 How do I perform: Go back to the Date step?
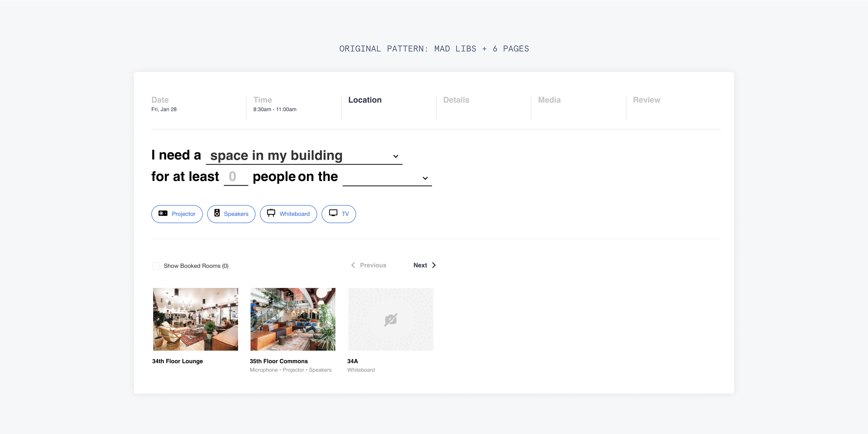(x=160, y=100)
